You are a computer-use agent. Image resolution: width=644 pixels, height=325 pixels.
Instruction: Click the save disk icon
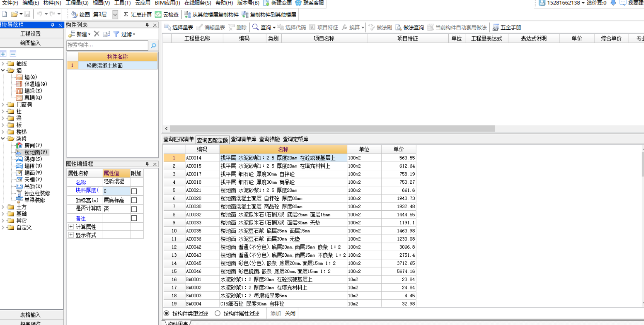[27, 14]
